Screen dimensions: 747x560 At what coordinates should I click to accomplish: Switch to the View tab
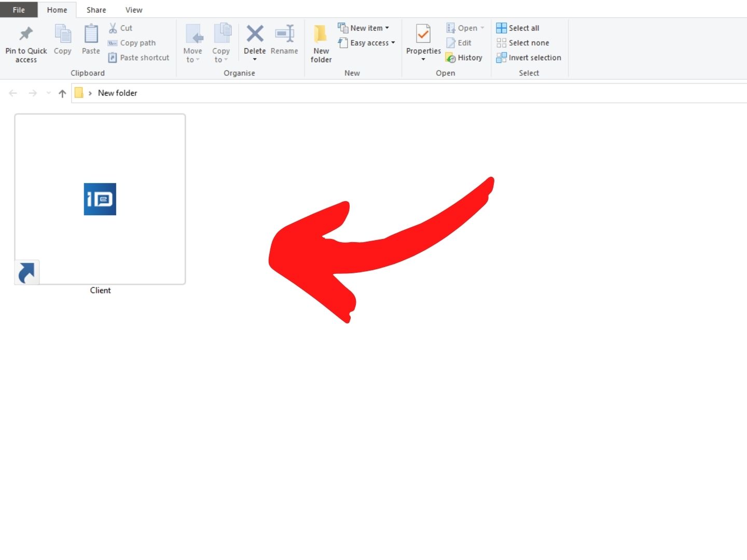click(134, 10)
